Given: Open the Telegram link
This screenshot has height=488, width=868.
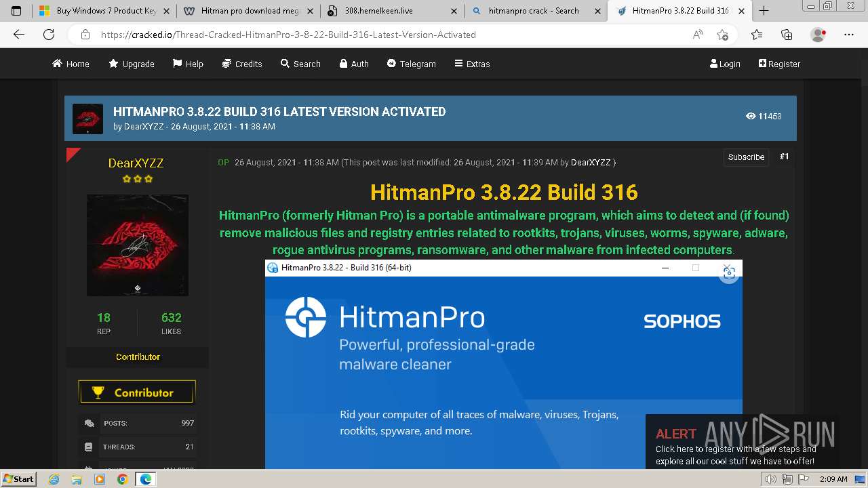Looking at the screenshot, I should (412, 64).
